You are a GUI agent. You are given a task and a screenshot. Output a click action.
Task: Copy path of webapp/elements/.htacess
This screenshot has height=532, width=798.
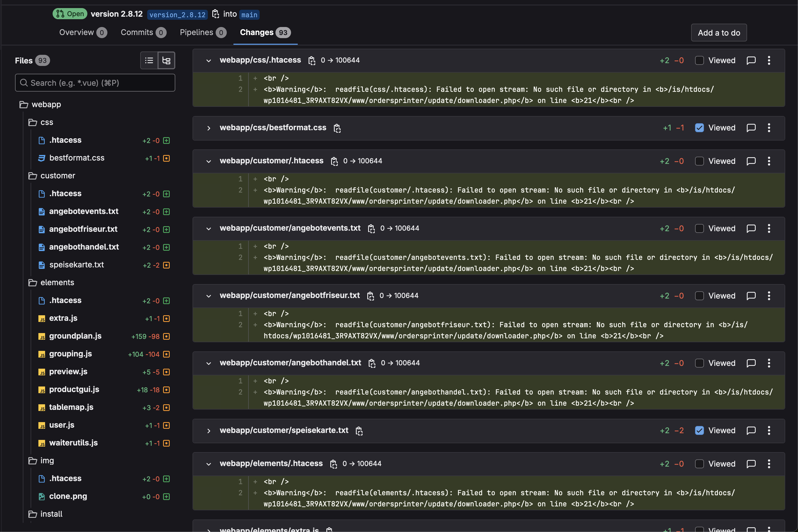click(x=334, y=464)
